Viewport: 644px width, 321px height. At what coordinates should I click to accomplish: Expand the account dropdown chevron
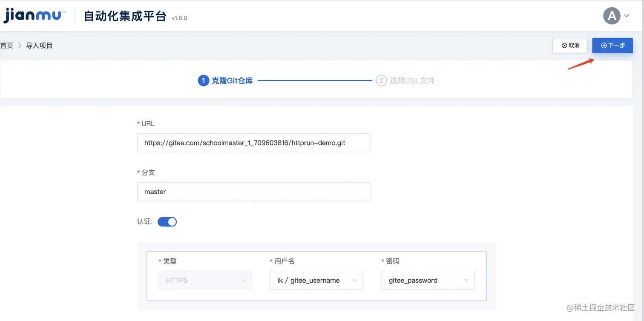[x=627, y=16]
